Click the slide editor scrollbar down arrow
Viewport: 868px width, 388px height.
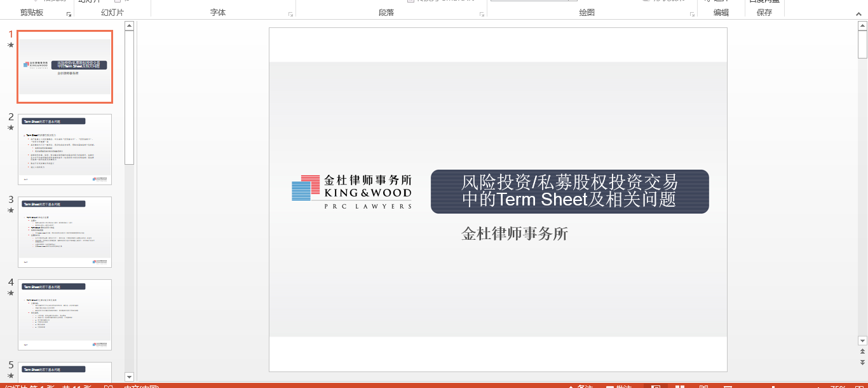click(862, 340)
